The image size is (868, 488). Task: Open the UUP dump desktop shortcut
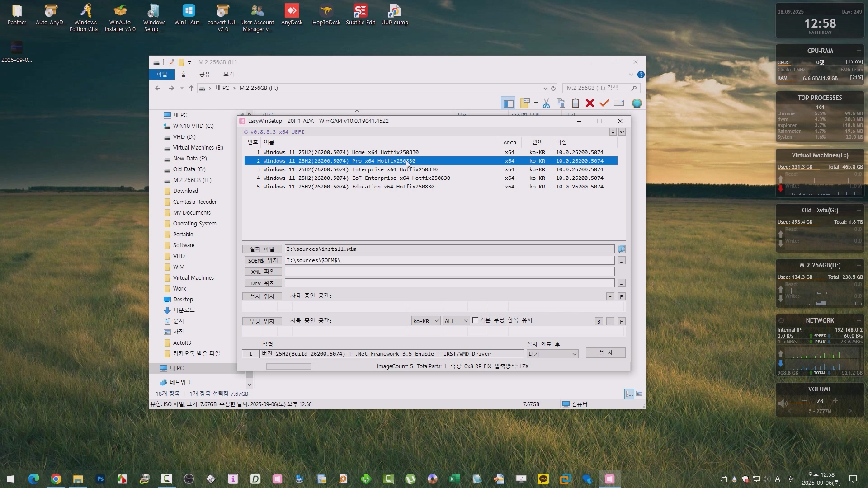point(394,15)
